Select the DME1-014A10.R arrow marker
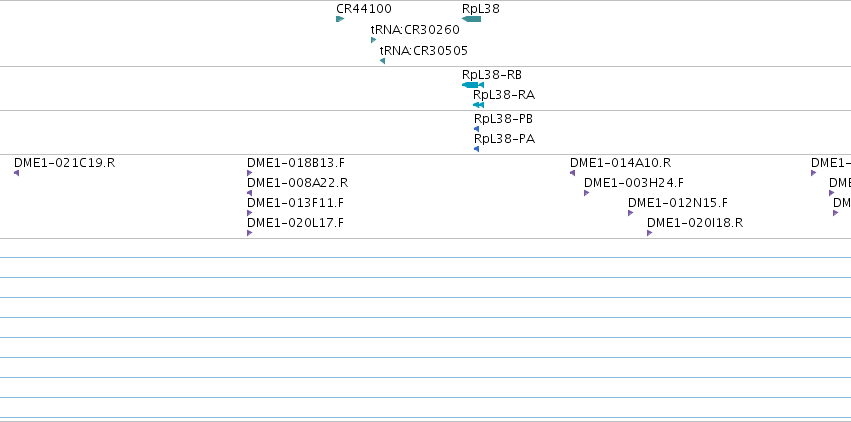 (573, 173)
